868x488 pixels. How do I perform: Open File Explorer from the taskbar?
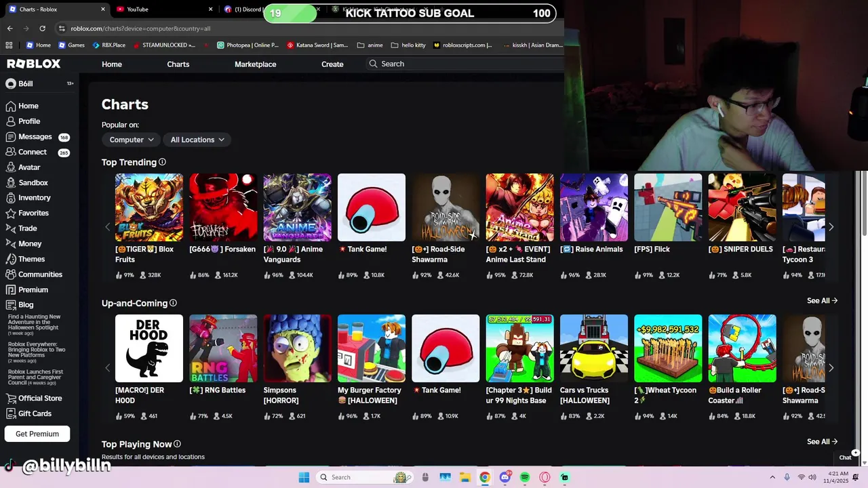465,477
